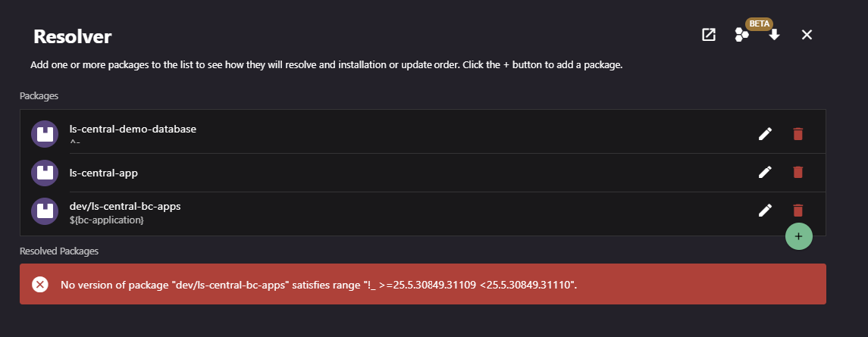Image resolution: width=868 pixels, height=337 pixels.
Task: Add a package with the green plus button
Action: pos(798,236)
